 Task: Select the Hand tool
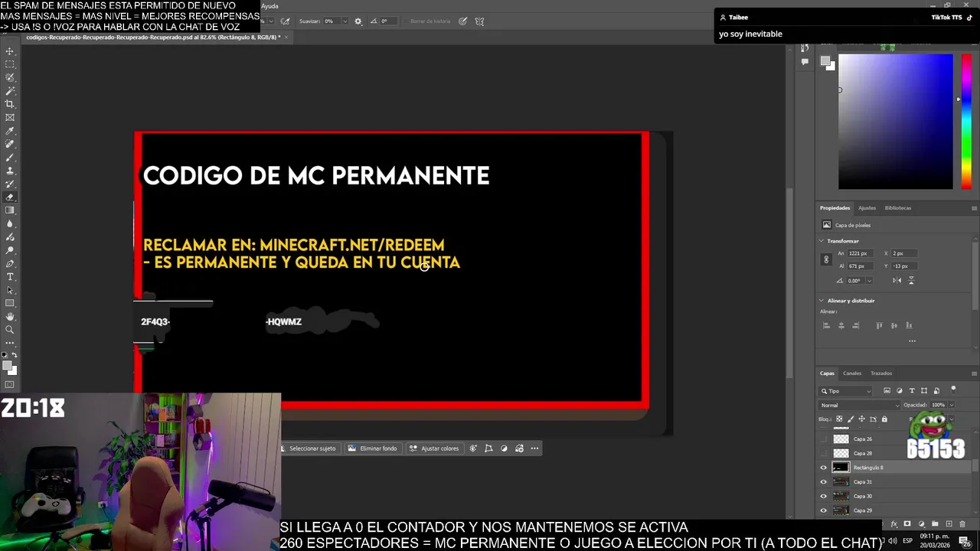[x=10, y=317]
